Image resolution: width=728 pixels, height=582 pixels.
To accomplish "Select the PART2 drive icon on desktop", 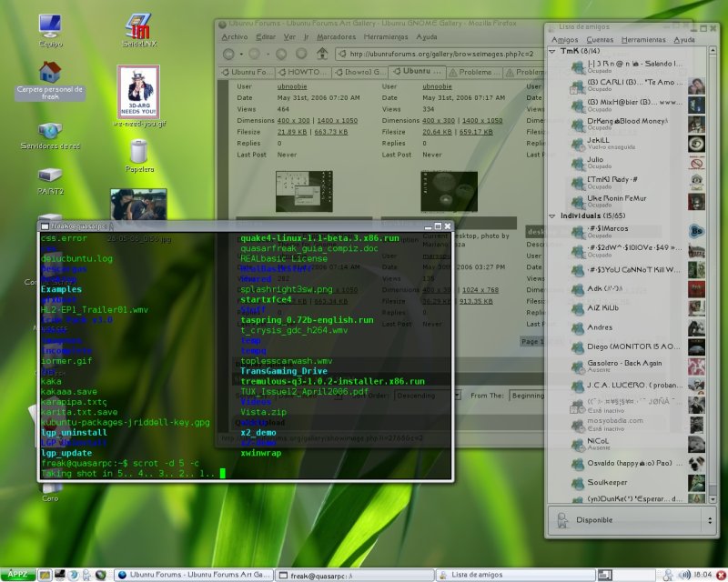I will [50, 181].
